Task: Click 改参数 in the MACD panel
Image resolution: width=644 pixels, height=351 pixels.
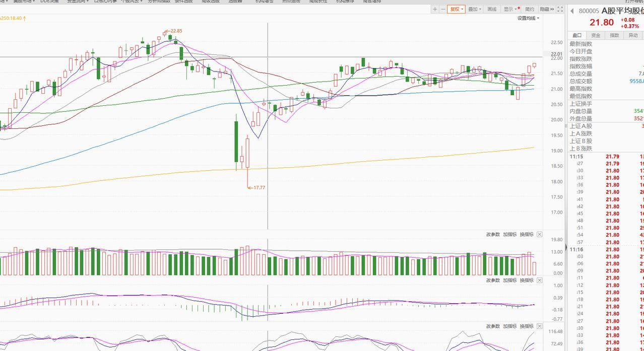Action: (x=493, y=280)
